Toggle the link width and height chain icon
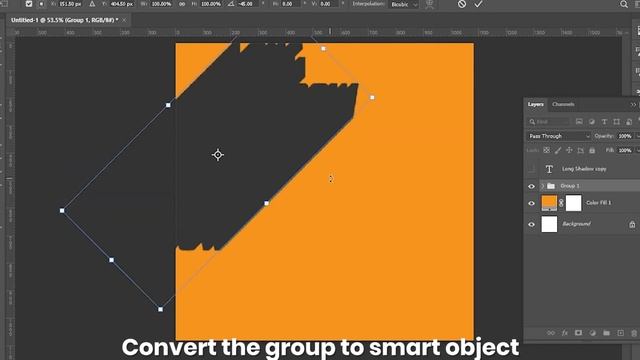The width and height of the screenshot is (640, 360). tap(182, 4)
